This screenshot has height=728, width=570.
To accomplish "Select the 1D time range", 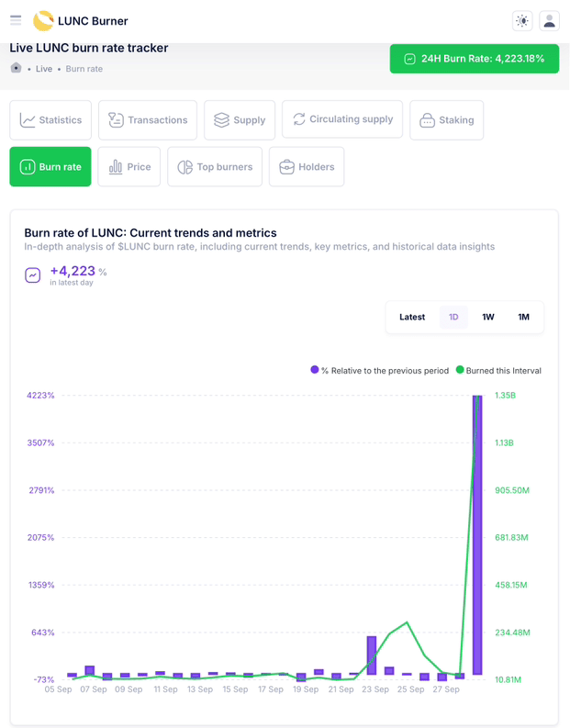I will (x=453, y=317).
